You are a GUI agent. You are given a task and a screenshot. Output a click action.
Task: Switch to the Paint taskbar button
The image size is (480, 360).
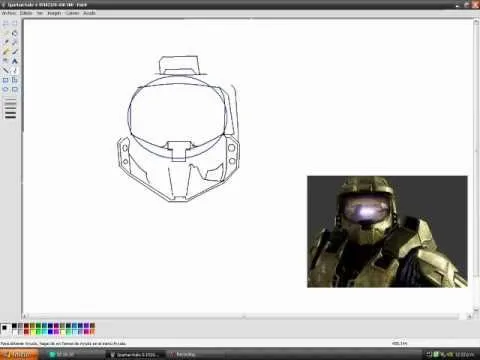click(x=137, y=354)
